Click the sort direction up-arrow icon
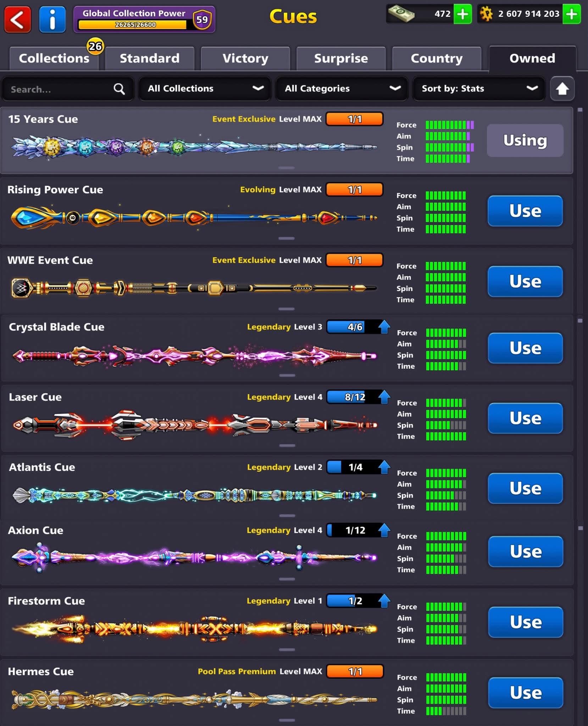The height and width of the screenshot is (726, 588). [x=562, y=89]
